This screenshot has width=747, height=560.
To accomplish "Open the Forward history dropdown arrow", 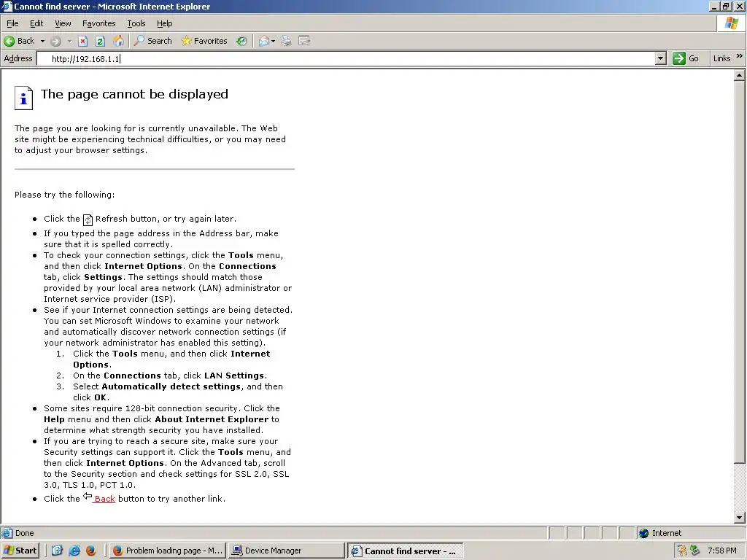I will point(69,41).
